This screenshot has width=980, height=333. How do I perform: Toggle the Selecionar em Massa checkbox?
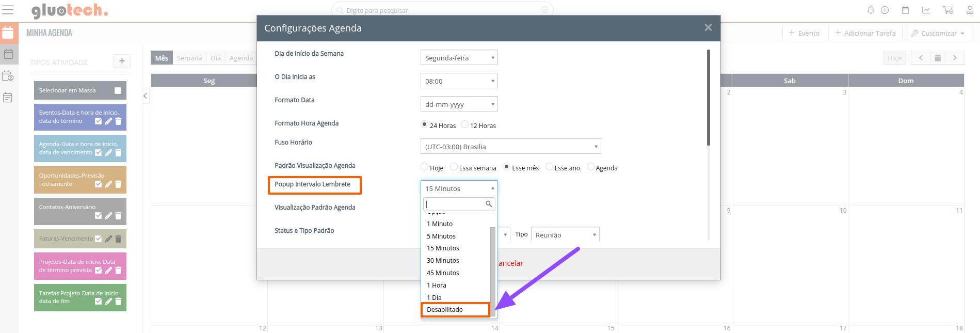[118, 90]
